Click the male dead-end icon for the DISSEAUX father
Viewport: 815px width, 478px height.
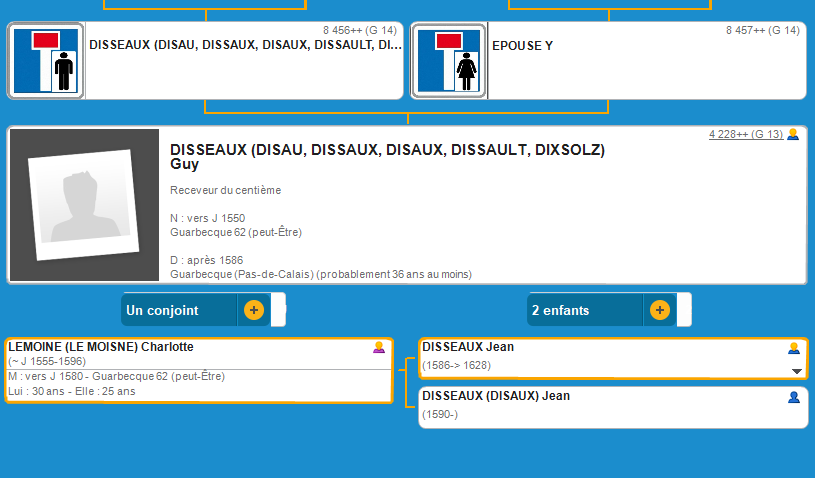46,61
